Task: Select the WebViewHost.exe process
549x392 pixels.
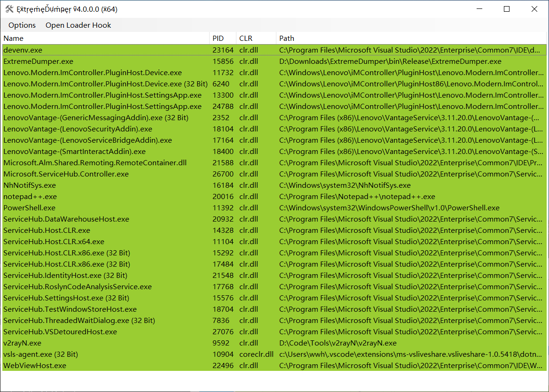Action: [274, 365]
